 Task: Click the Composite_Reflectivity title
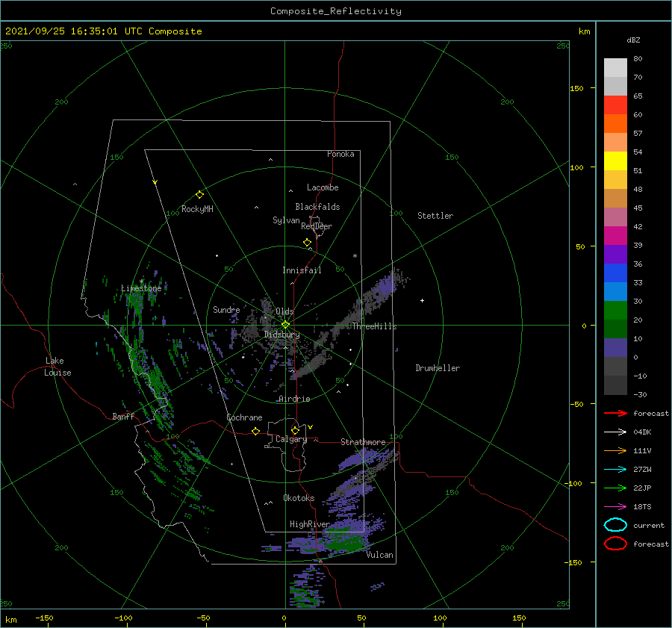336,11
